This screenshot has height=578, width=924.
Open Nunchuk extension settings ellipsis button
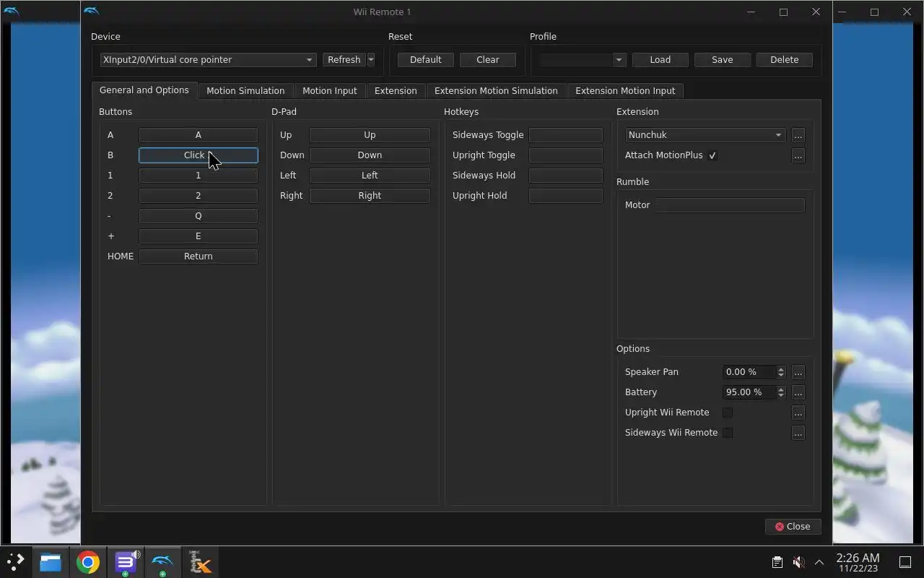pos(798,135)
